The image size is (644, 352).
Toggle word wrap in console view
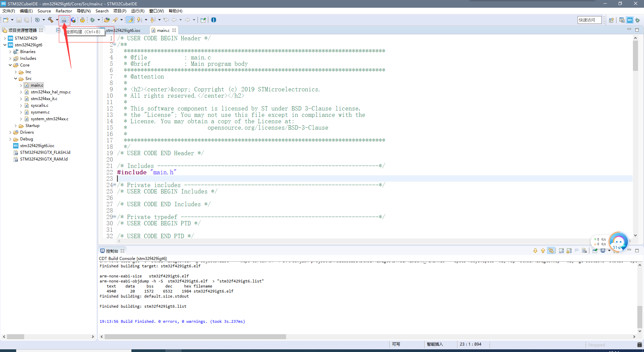coord(577,251)
